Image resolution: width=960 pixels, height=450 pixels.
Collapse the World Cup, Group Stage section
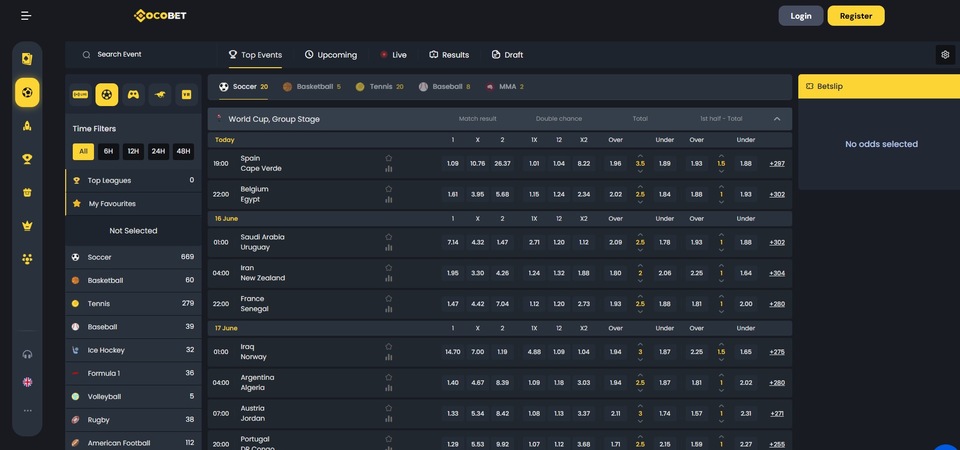click(x=777, y=119)
